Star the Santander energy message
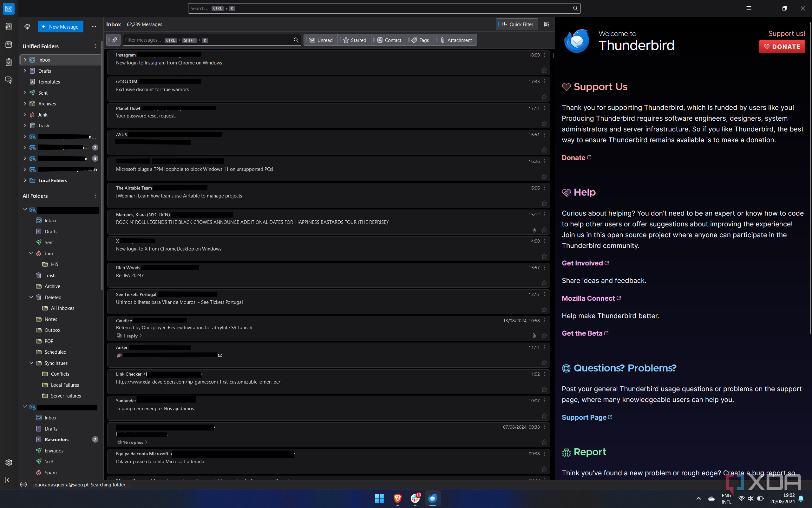The height and width of the screenshot is (508, 812). coord(544,416)
